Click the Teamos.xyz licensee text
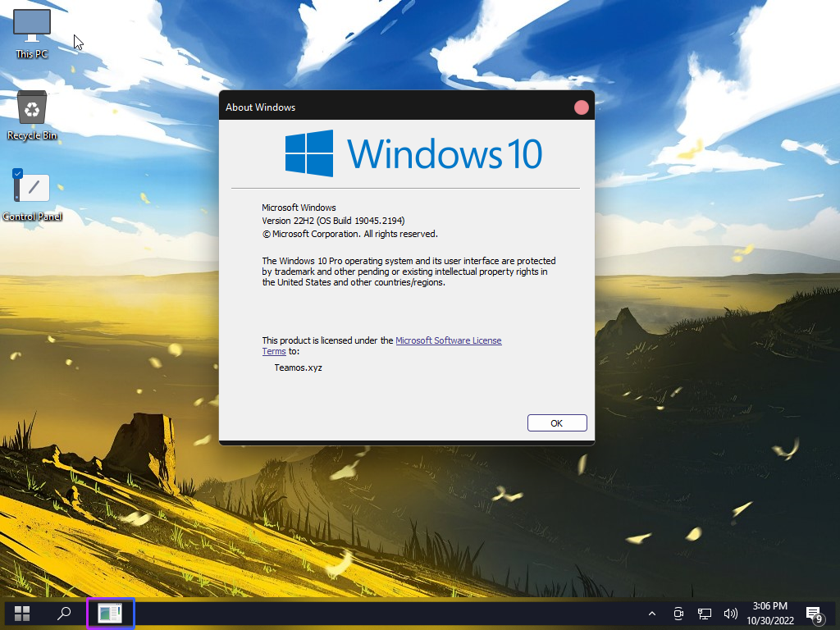The height and width of the screenshot is (630, 840). [298, 367]
